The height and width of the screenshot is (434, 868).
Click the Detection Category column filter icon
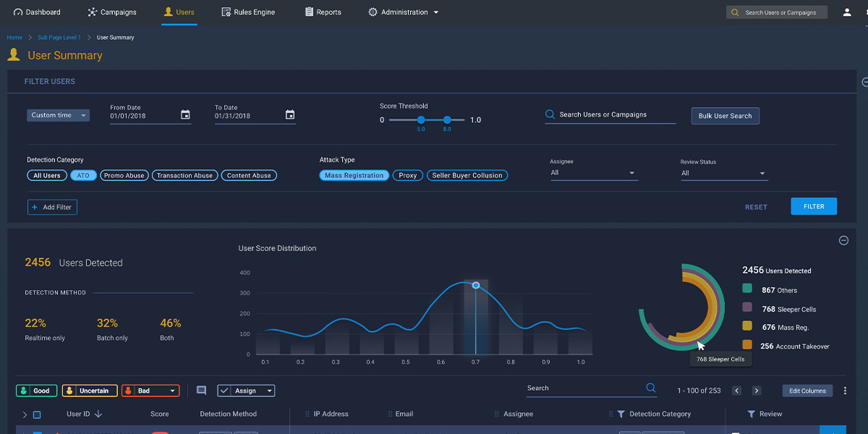pos(621,414)
